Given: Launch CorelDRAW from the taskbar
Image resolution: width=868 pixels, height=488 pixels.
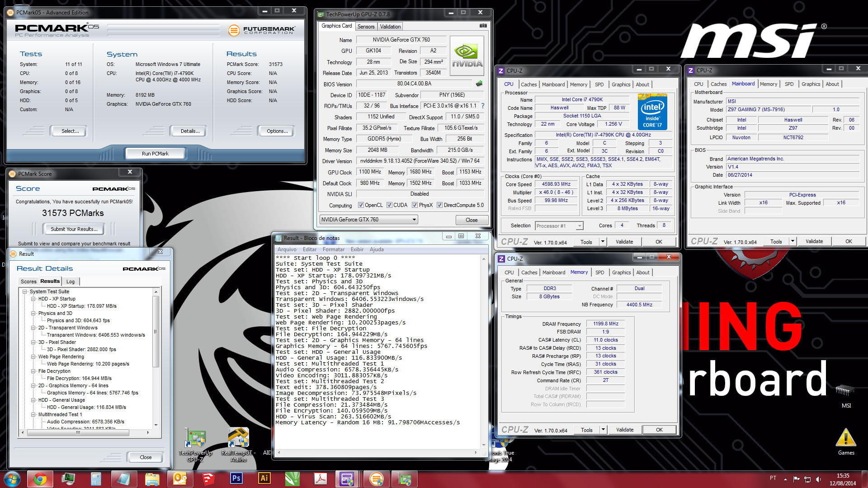Looking at the screenshot, I should tap(292, 479).
